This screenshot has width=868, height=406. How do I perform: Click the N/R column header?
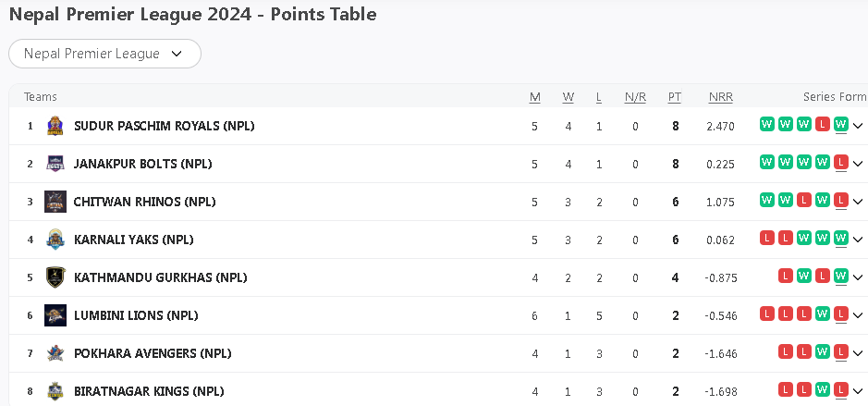pos(635,97)
